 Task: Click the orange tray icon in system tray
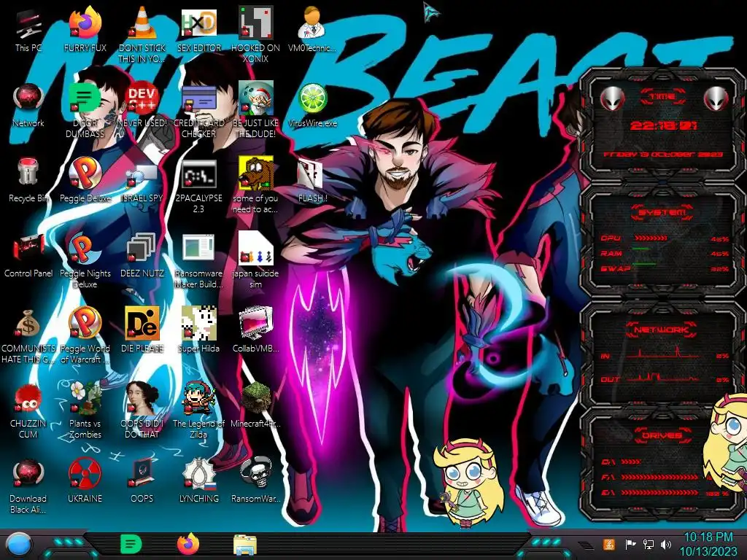[609, 544]
